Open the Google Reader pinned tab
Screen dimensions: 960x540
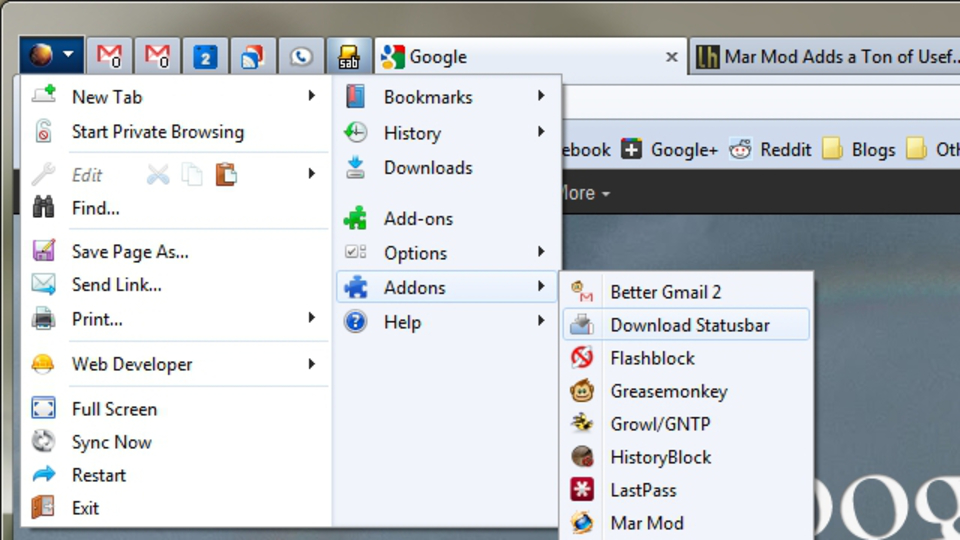point(252,56)
